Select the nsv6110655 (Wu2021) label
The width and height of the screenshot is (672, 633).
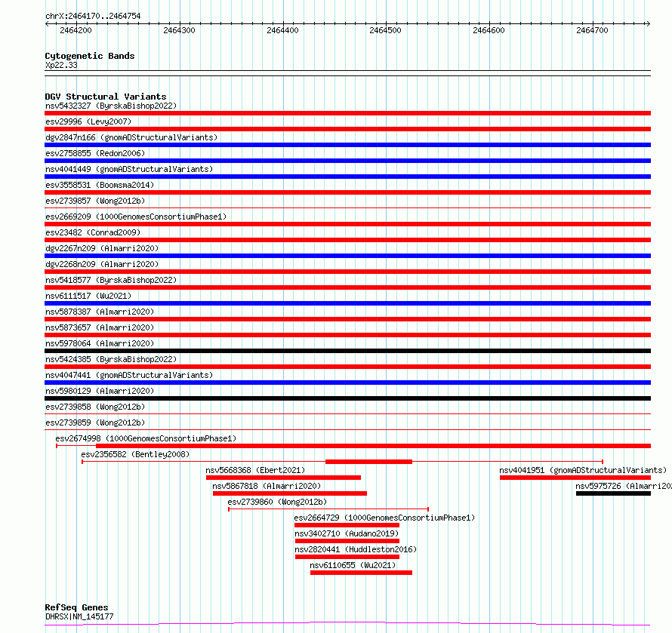coord(353,565)
